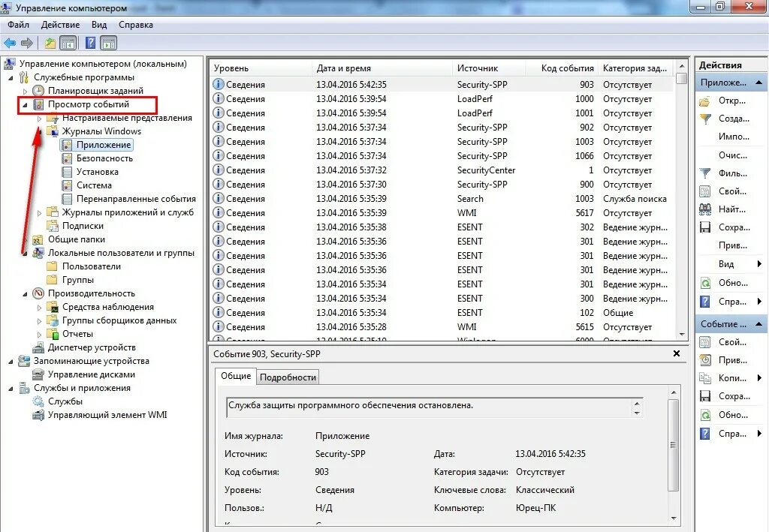Click the event list vertical scrollbar thumb
This screenshot has height=532, width=769.
tap(680, 79)
